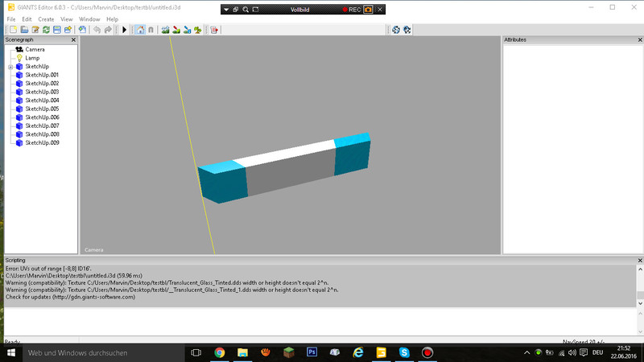This screenshot has width=644, height=362.
Task: Click the screenshot camera icon beside REC
Action: tap(368, 10)
